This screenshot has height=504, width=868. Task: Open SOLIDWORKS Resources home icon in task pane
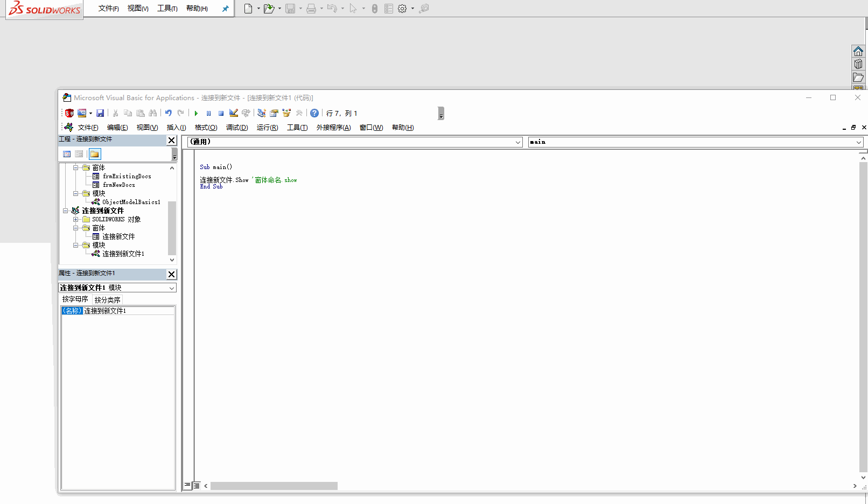858,51
